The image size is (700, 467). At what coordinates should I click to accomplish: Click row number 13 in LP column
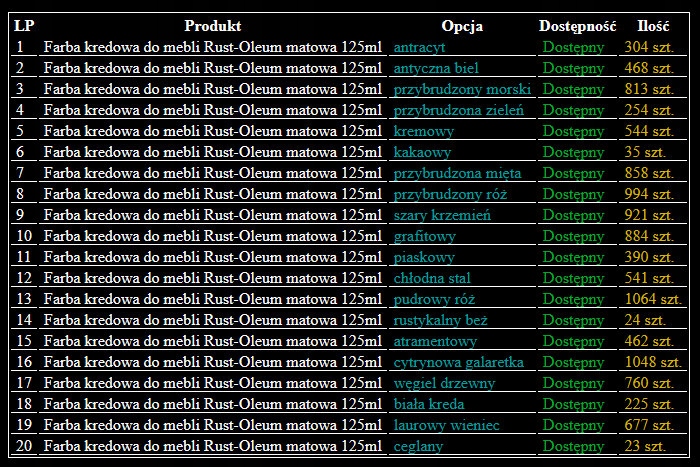point(24,299)
